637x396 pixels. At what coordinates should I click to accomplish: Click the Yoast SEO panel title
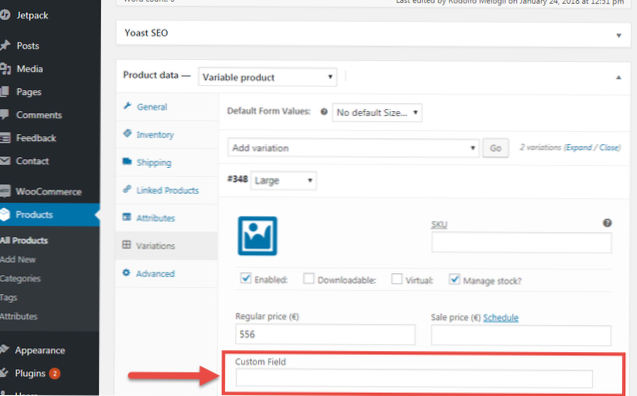tap(146, 33)
